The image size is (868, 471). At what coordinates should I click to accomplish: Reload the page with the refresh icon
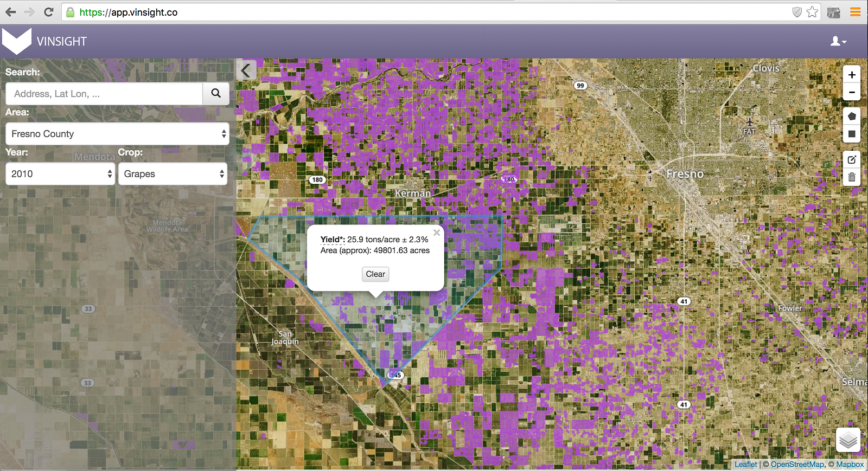[x=48, y=12]
